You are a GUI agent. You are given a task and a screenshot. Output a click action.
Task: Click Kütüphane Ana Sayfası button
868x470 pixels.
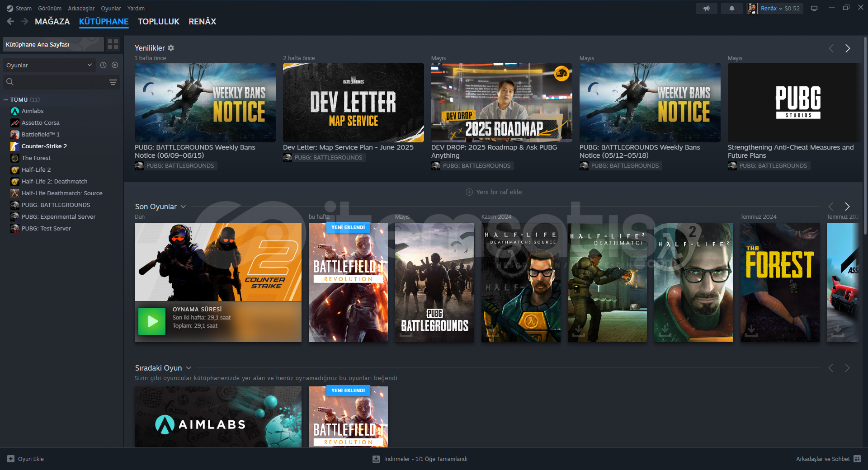(53, 44)
